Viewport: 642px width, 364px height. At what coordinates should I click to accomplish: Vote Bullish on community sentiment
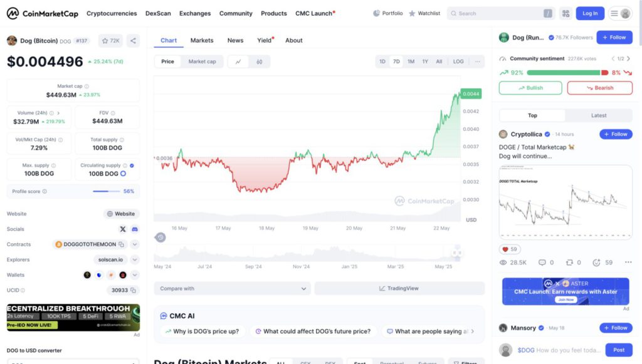point(530,88)
